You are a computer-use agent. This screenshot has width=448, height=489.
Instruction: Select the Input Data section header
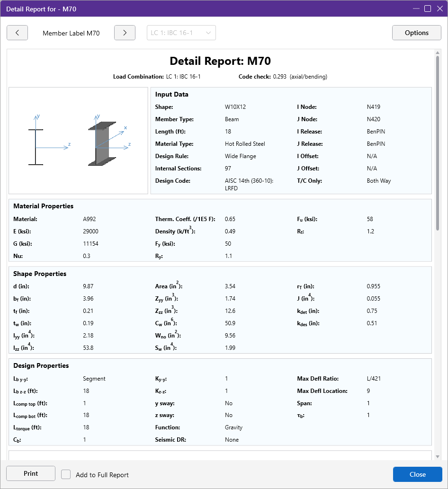(171, 95)
